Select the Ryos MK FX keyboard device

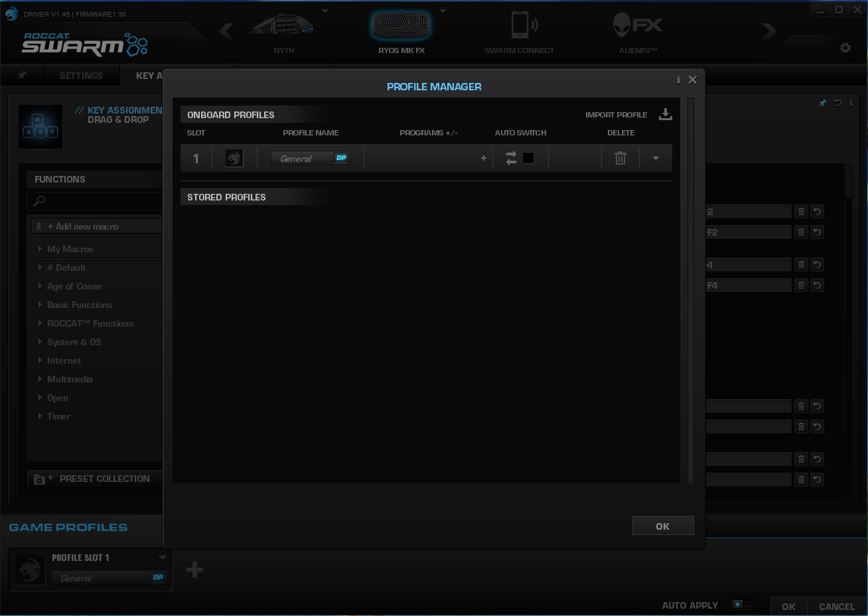point(401,33)
